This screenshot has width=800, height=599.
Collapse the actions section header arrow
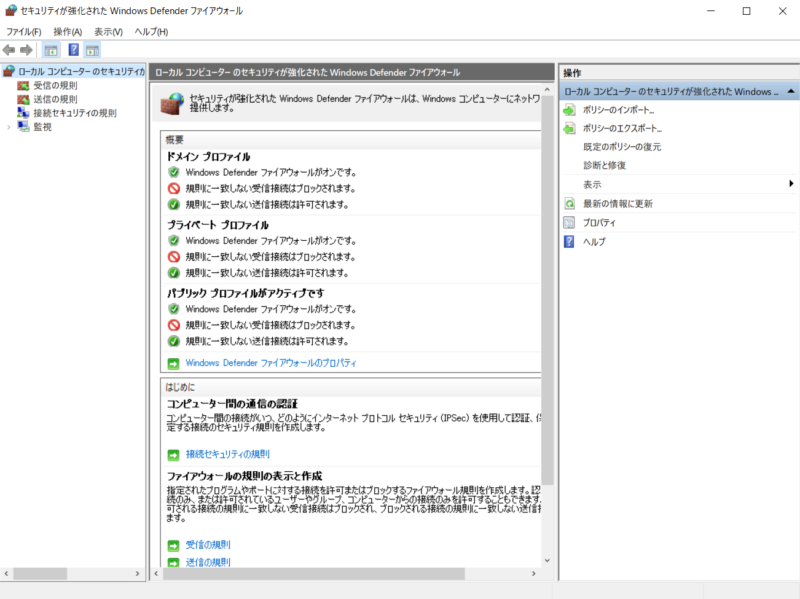click(x=791, y=91)
